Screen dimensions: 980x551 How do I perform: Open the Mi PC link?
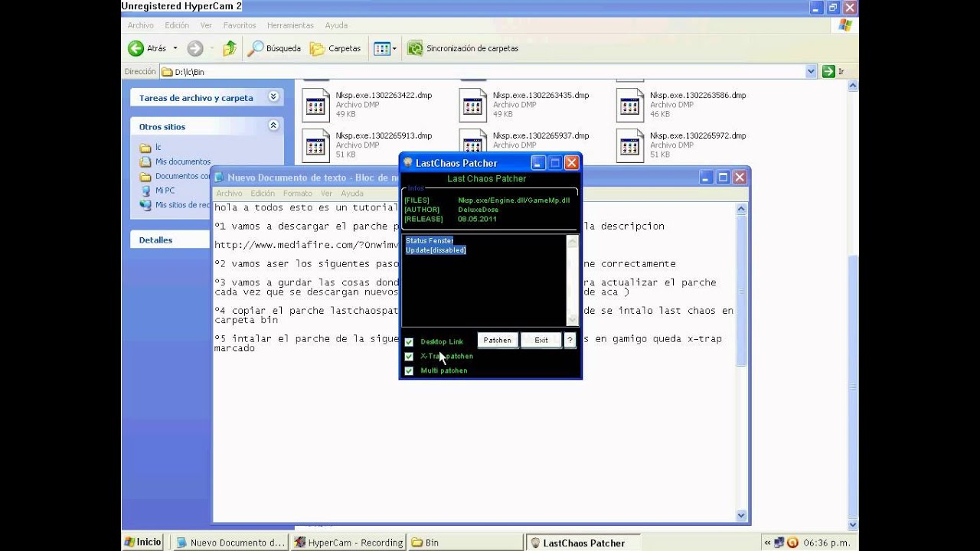165,191
